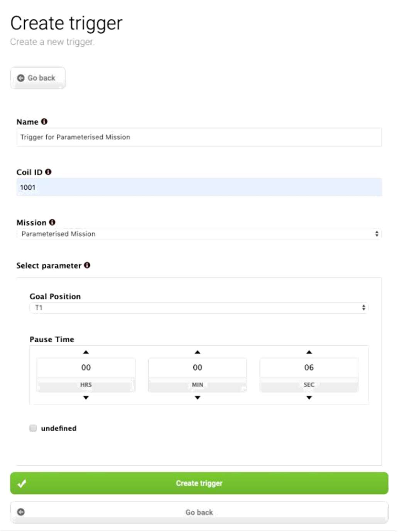The width and height of the screenshot is (399, 532).
Task: Open the Goal Position dropdown
Action: click(x=199, y=308)
